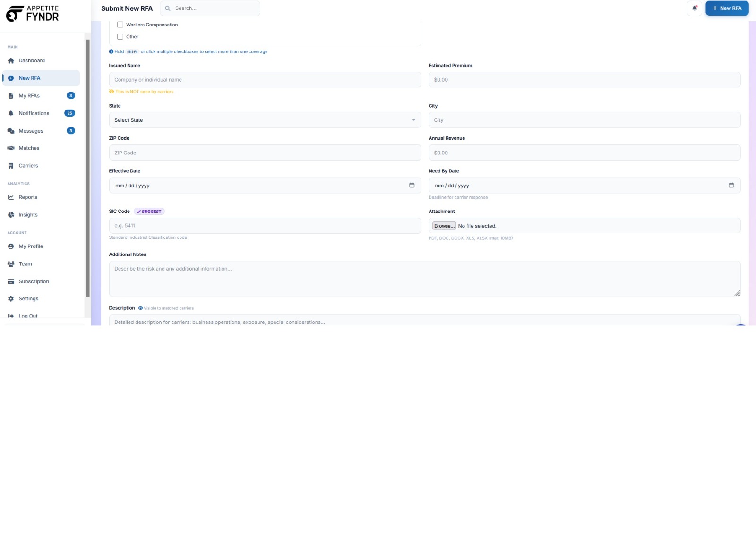Click the Settings gear icon
The height and width of the screenshot is (534, 756).
click(x=11, y=299)
